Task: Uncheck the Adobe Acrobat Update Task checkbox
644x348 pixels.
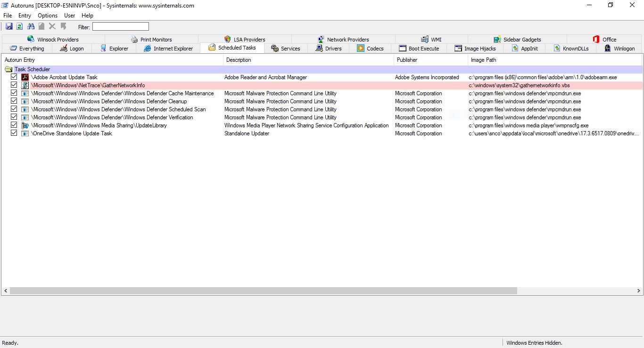Action: 14,77
